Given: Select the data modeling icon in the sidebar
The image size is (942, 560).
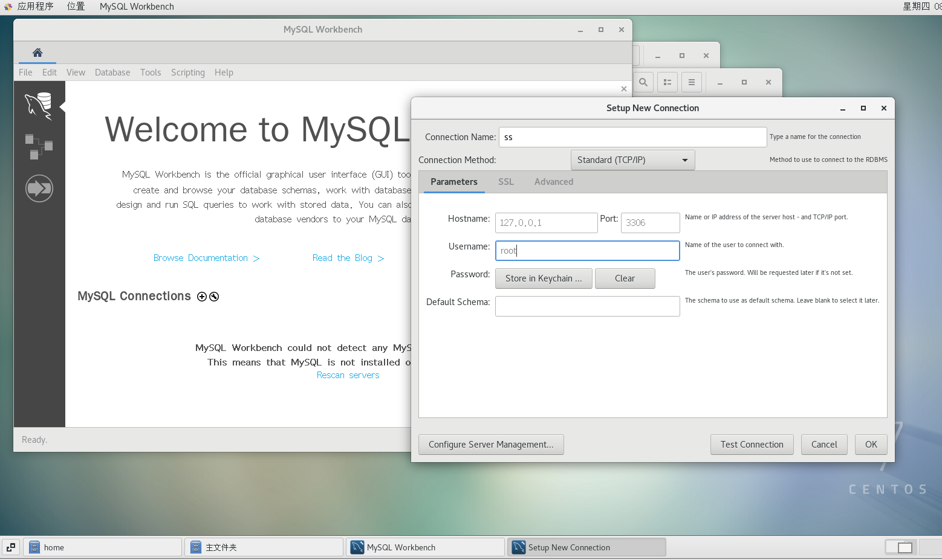Looking at the screenshot, I should [x=39, y=147].
